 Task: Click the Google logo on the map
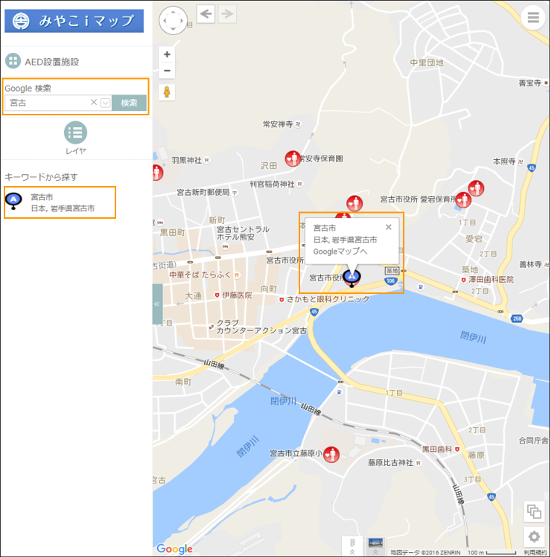(174, 549)
